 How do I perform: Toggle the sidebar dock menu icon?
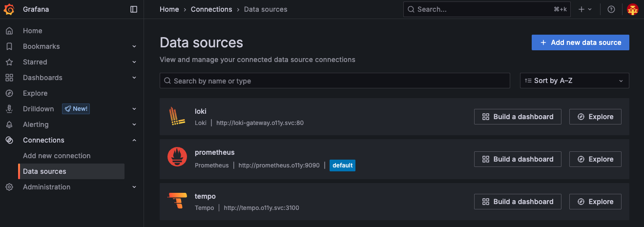click(134, 9)
